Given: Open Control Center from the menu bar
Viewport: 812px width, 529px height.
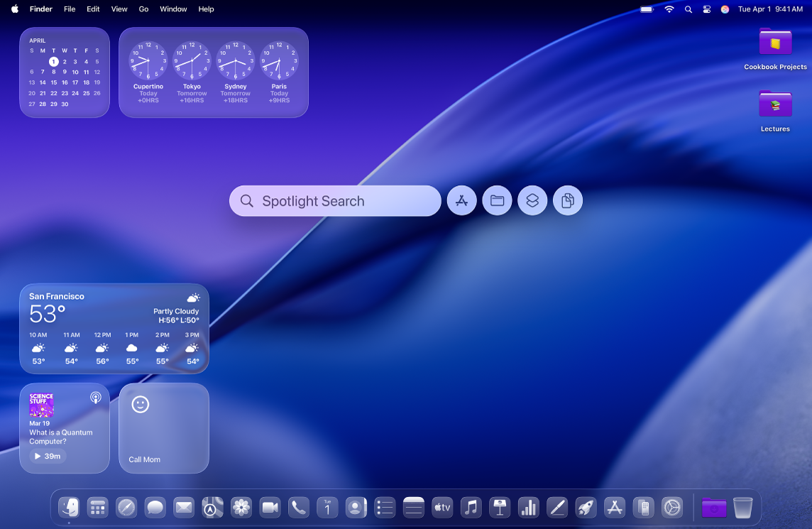Looking at the screenshot, I should click(x=706, y=9).
